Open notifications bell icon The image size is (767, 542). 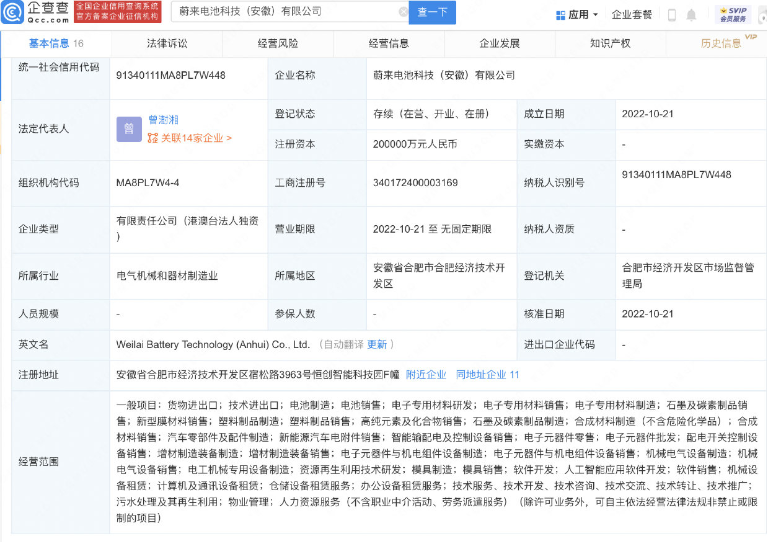click(x=691, y=15)
